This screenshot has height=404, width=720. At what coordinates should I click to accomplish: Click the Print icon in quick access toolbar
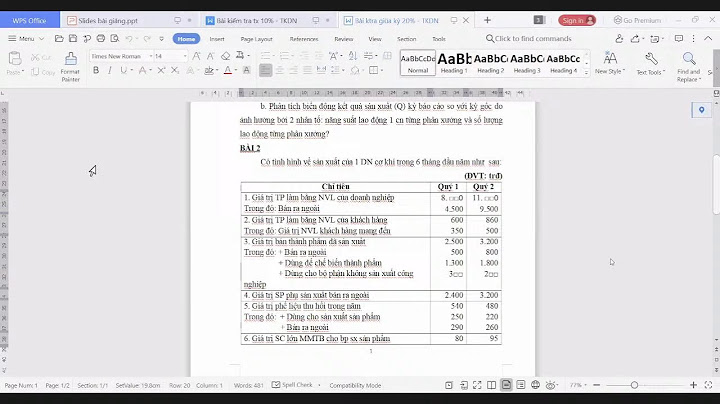pyautogui.click(x=101, y=39)
